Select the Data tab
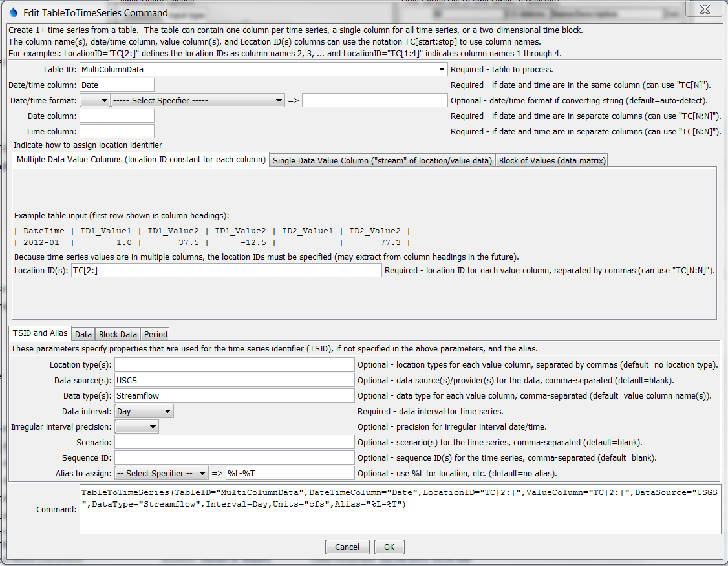This screenshot has width=728, height=566. [x=83, y=334]
